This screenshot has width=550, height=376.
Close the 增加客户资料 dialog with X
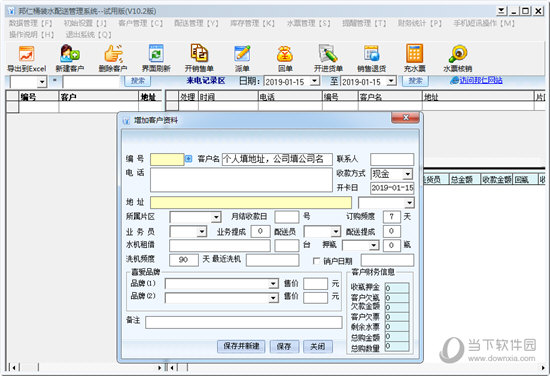[405, 118]
